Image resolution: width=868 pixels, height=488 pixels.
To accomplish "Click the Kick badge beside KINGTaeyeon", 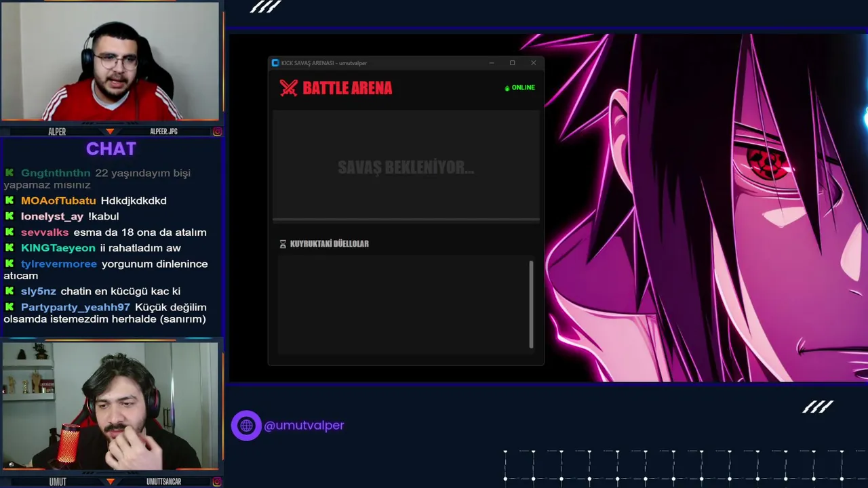I will click(x=9, y=248).
